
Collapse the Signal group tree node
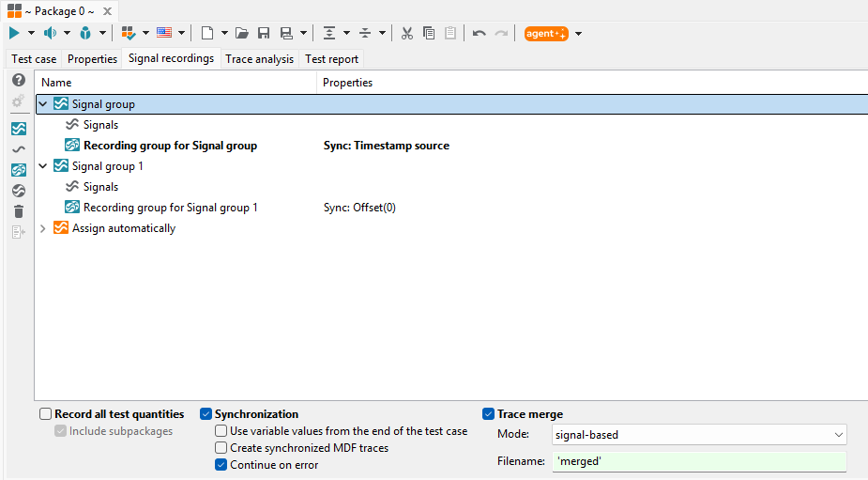[42, 104]
